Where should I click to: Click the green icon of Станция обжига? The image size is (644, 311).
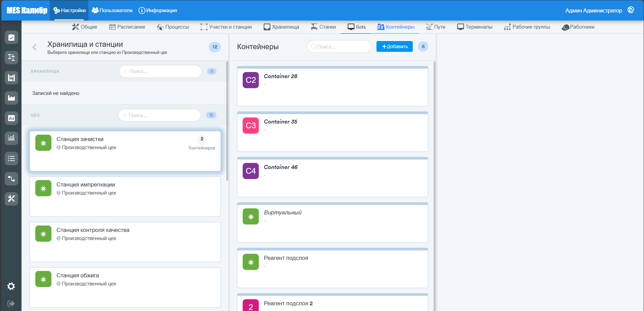point(43,279)
